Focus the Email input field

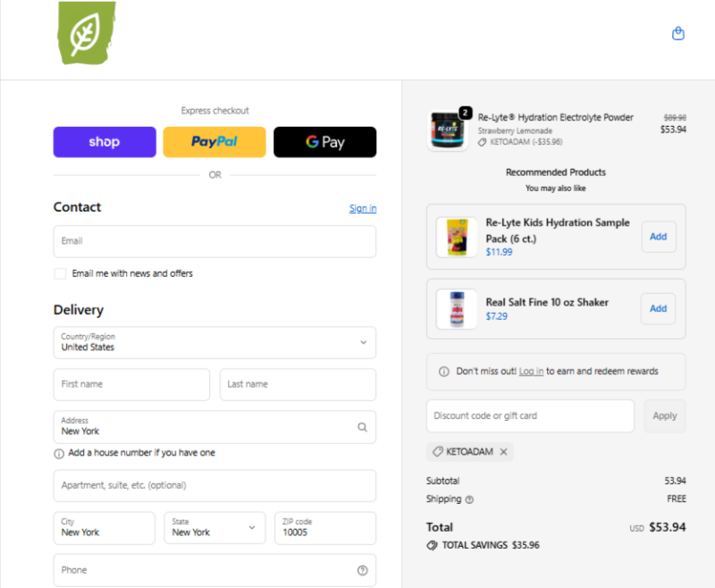pos(214,241)
